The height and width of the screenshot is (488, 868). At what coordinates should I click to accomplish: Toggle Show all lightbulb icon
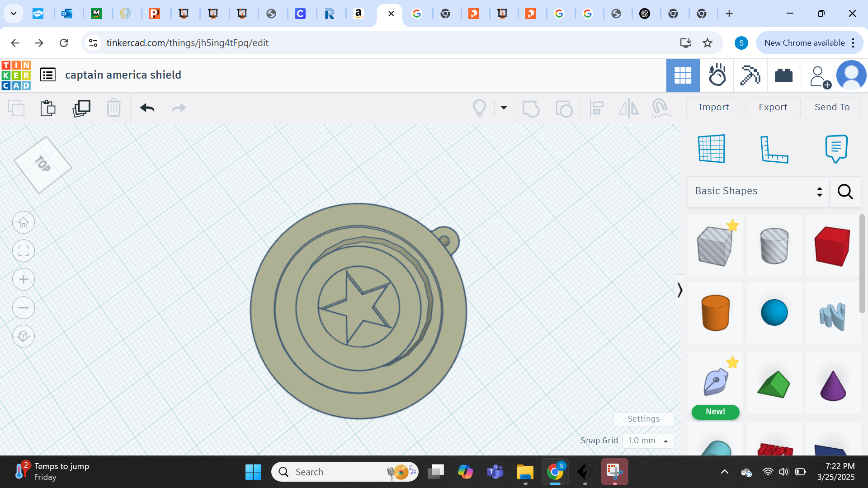pyautogui.click(x=479, y=108)
